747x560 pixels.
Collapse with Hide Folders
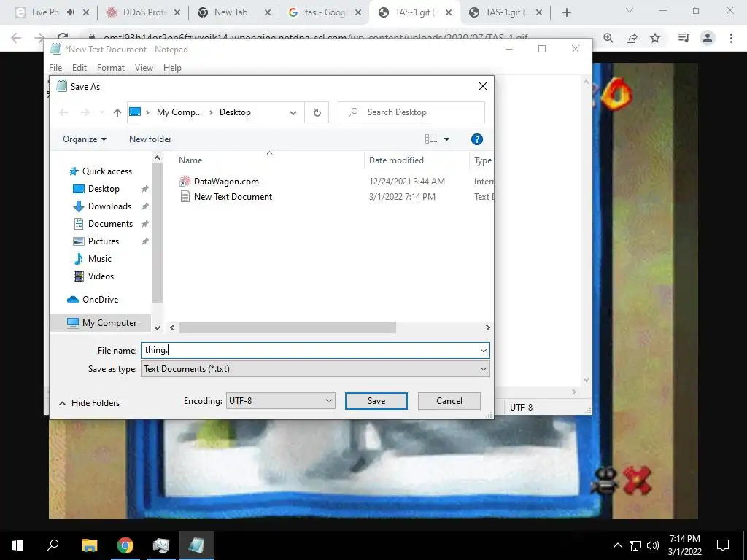89,402
